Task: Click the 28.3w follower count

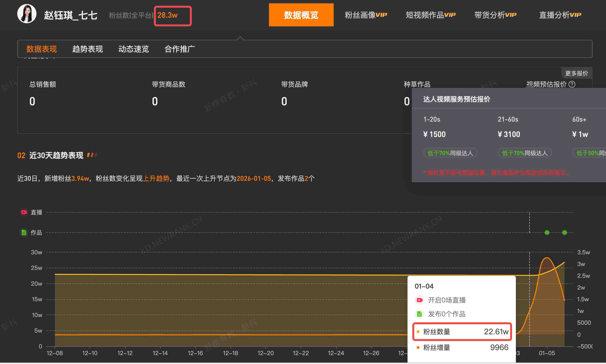Action: click(x=168, y=15)
